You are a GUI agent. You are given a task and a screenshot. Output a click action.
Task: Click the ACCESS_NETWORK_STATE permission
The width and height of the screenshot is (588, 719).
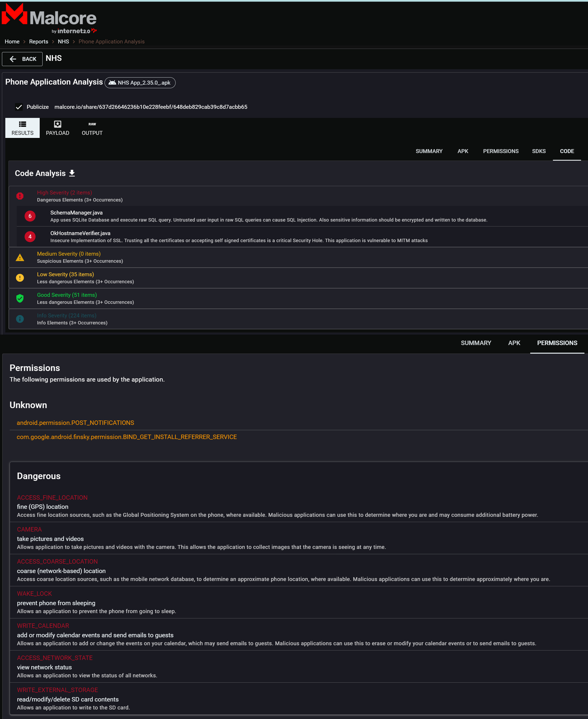[x=54, y=658]
